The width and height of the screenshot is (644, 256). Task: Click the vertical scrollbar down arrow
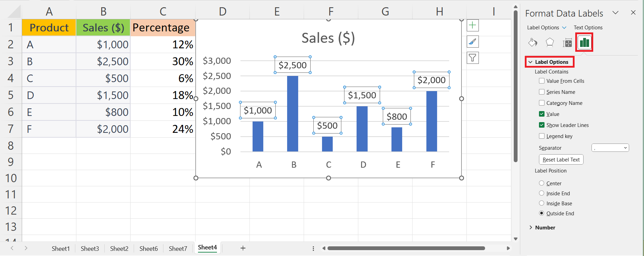point(515,239)
